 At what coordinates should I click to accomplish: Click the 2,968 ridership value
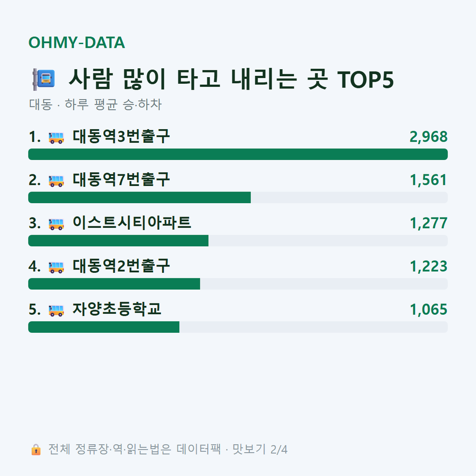pyautogui.click(x=428, y=137)
